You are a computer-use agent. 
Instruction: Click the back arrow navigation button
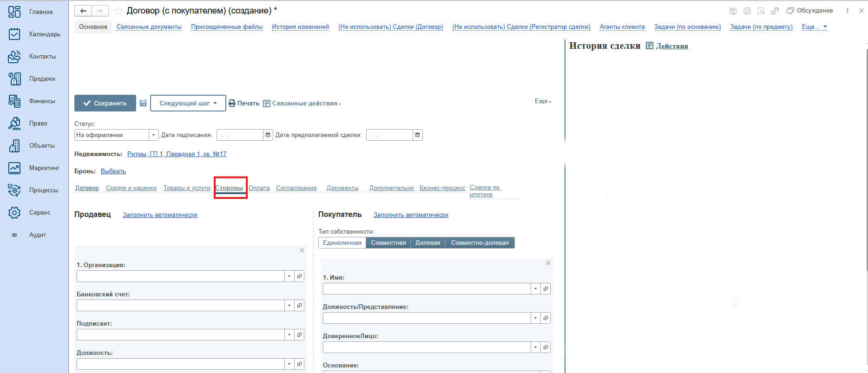coord(83,11)
